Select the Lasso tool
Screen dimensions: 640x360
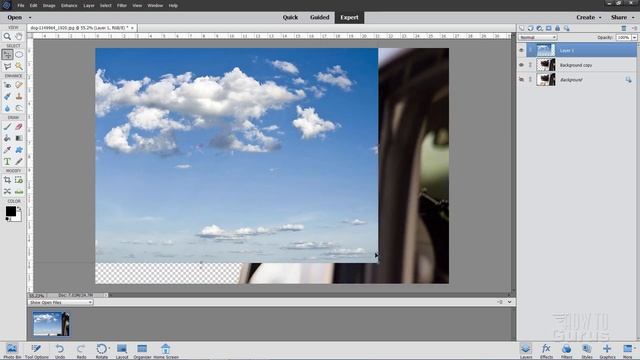coord(7,66)
